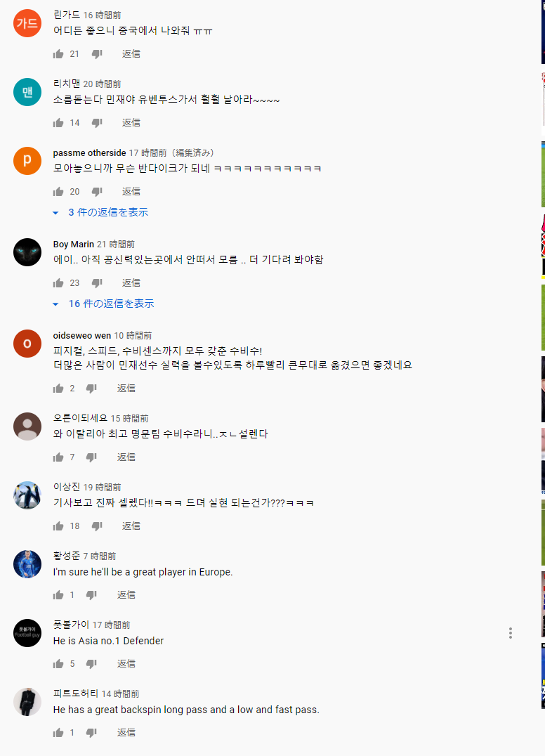Like passme otherside's comment with 20 likes
This screenshot has width=545, height=756.
58,192
